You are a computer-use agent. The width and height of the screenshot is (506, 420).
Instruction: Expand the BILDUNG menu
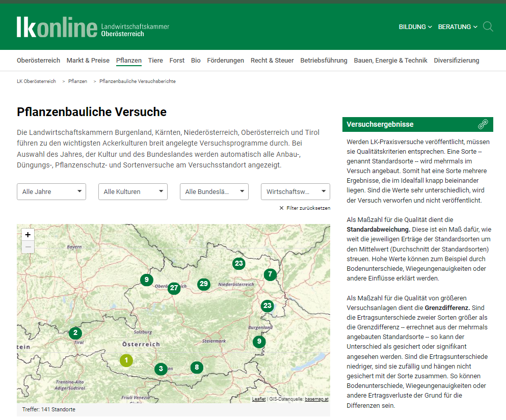415,27
